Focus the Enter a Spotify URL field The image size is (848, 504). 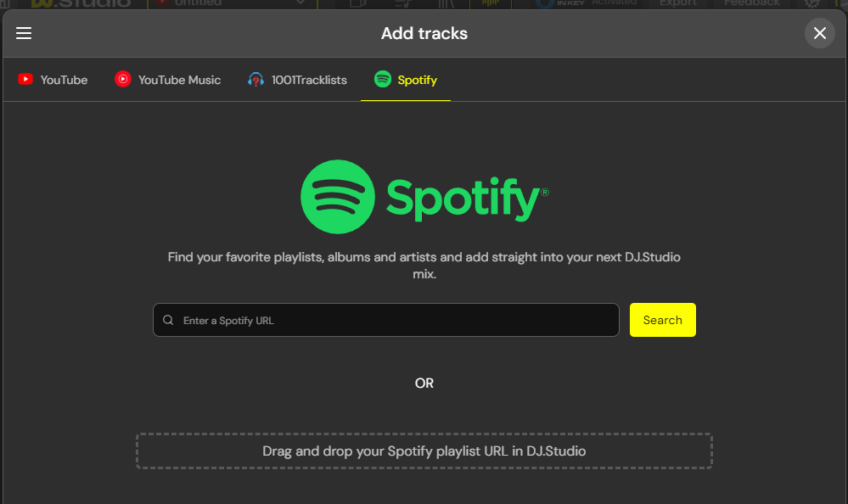point(390,321)
